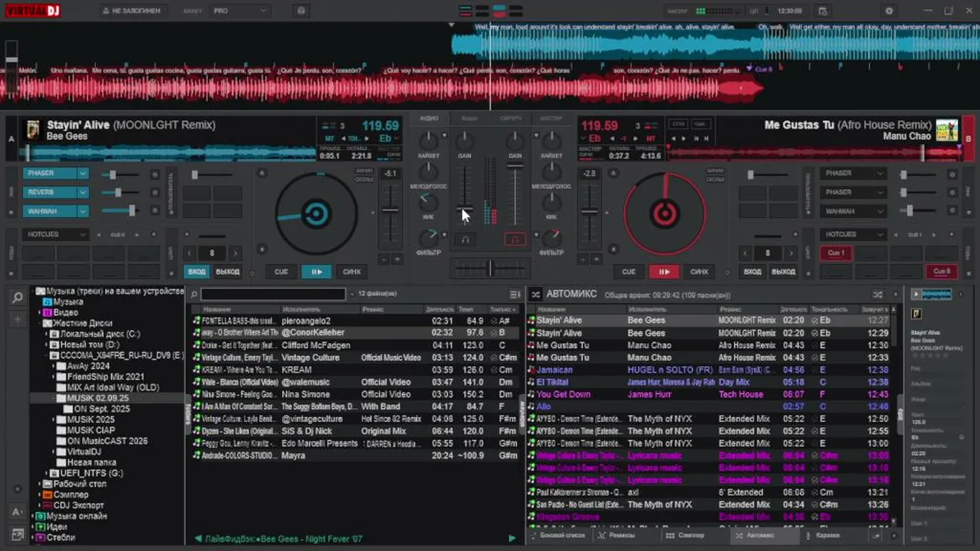Viewport: 980px width, 551px height.
Task: Click the Bee Gees cover art on deck A
Action: (x=34, y=129)
